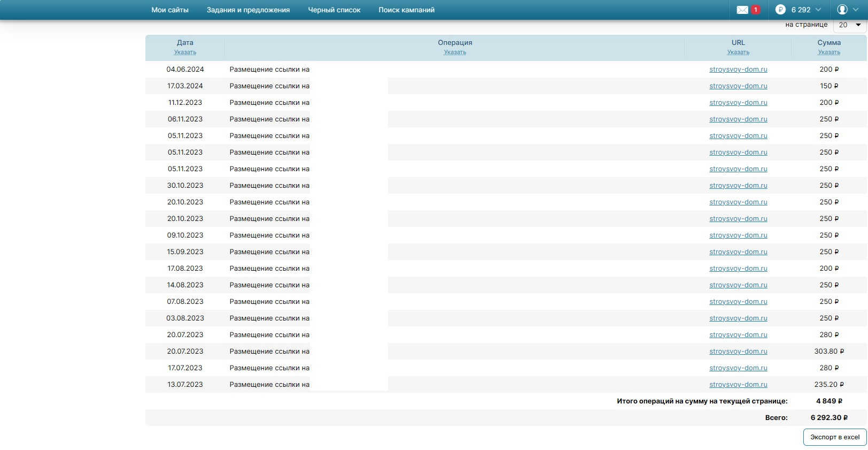868x450 pixels.
Task: Expand the 6 292 balance dropdown arrow
Action: click(x=818, y=10)
